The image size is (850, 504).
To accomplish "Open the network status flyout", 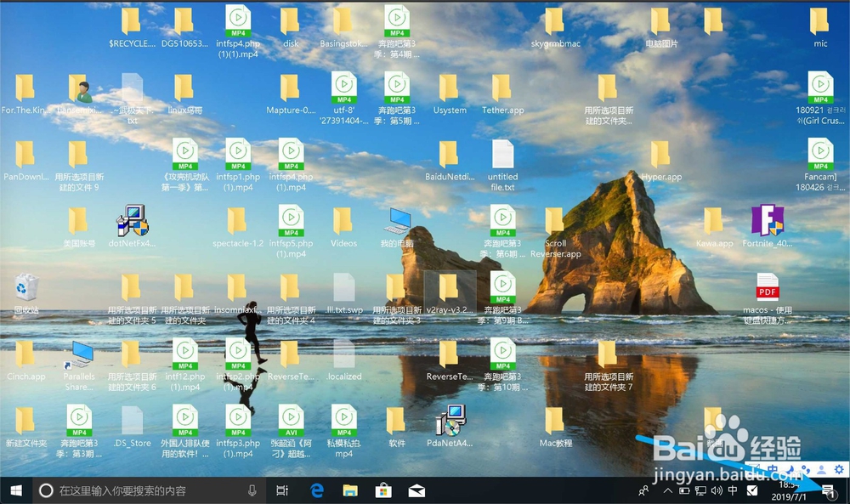I will click(700, 490).
